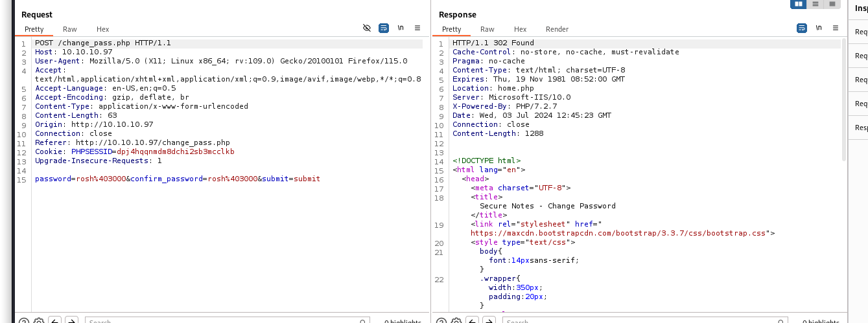868x323 pixels.
Task: Open the Response Render tab
Action: click(x=557, y=29)
